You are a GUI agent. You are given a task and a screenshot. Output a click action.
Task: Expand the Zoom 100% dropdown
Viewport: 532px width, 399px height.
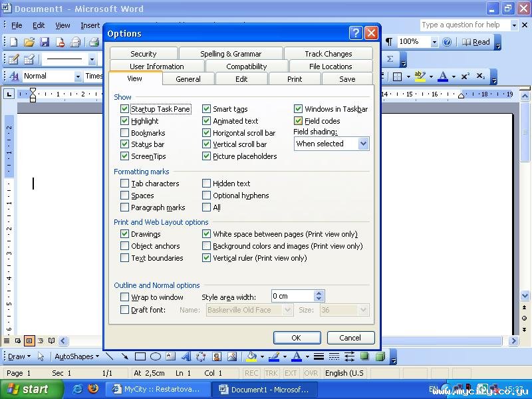point(434,42)
